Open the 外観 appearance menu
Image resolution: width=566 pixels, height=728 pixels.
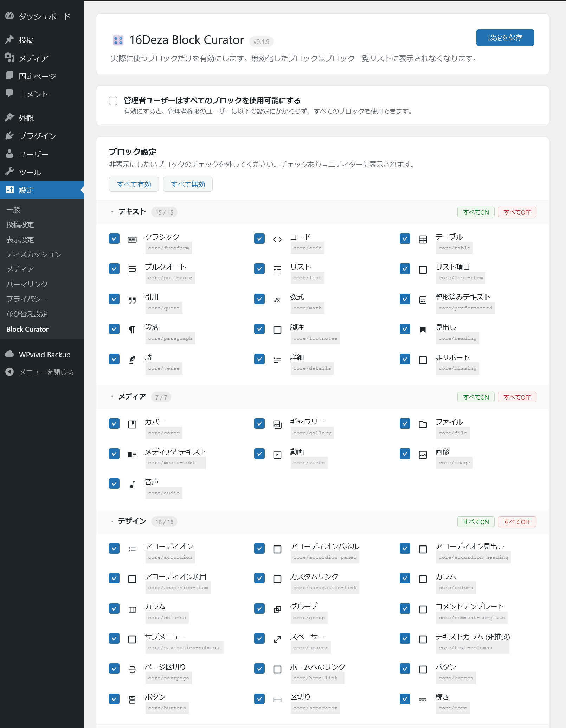tap(42, 118)
